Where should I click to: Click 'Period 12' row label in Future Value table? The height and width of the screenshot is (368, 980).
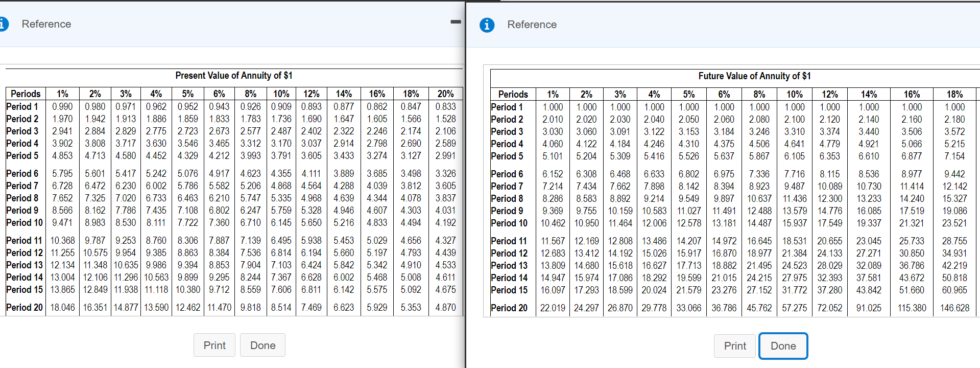(x=509, y=253)
